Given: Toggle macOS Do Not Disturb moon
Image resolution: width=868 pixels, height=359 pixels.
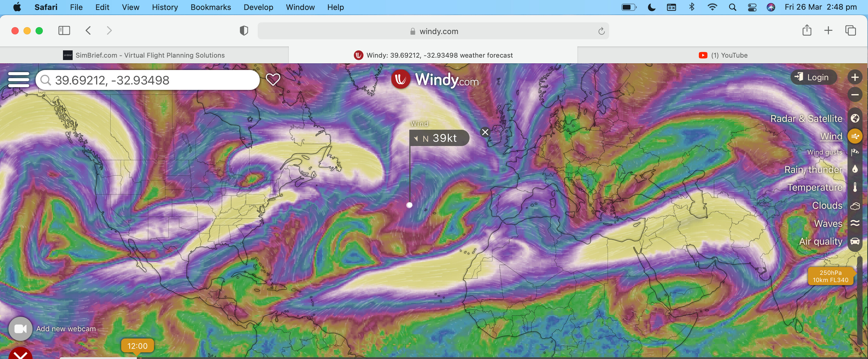Looking at the screenshot, I should point(652,8).
